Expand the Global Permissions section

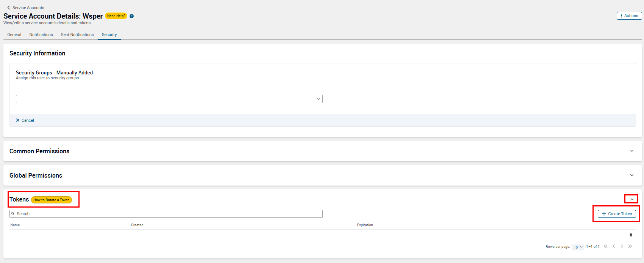[x=631, y=175]
